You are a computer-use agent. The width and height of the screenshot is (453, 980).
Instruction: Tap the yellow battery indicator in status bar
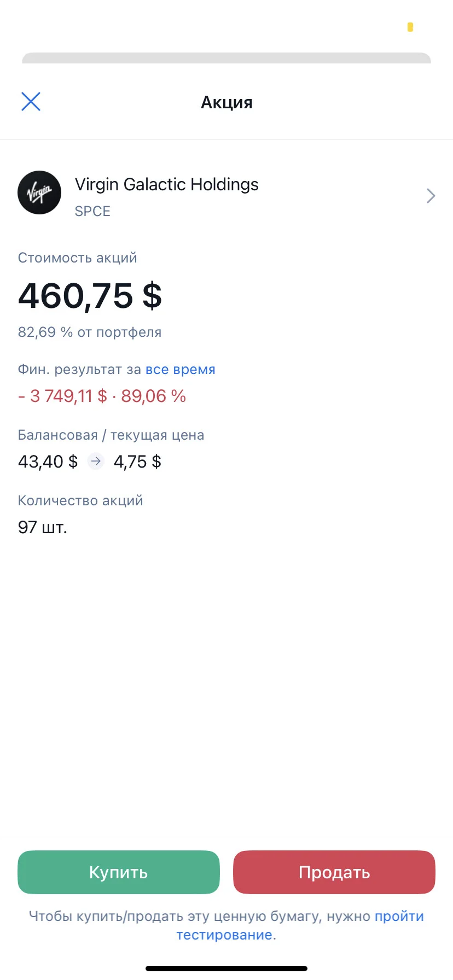click(x=410, y=27)
